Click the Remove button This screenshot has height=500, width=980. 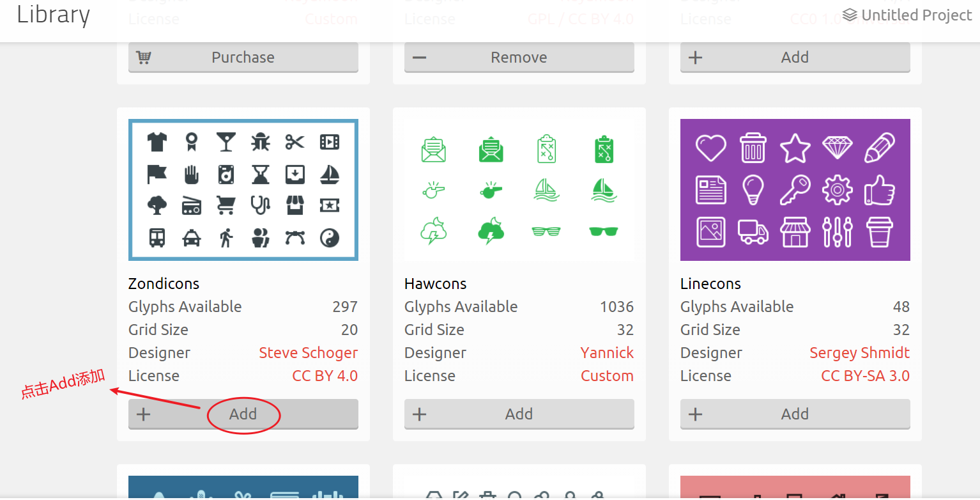click(x=519, y=57)
